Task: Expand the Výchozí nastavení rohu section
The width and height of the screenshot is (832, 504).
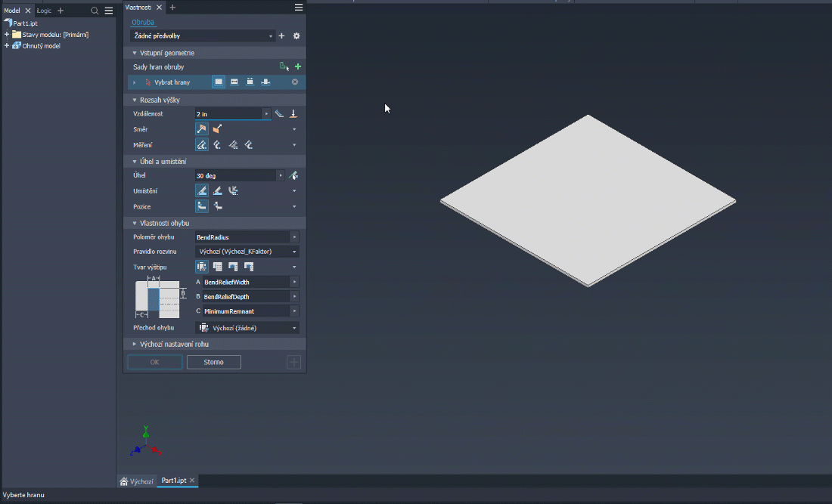Action: pyautogui.click(x=134, y=344)
